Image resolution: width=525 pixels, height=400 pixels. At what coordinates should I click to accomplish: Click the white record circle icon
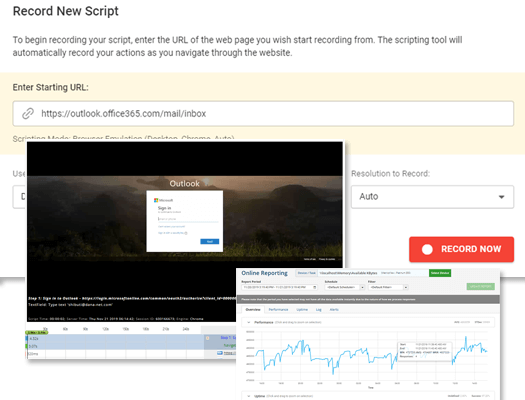pyautogui.click(x=427, y=249)
